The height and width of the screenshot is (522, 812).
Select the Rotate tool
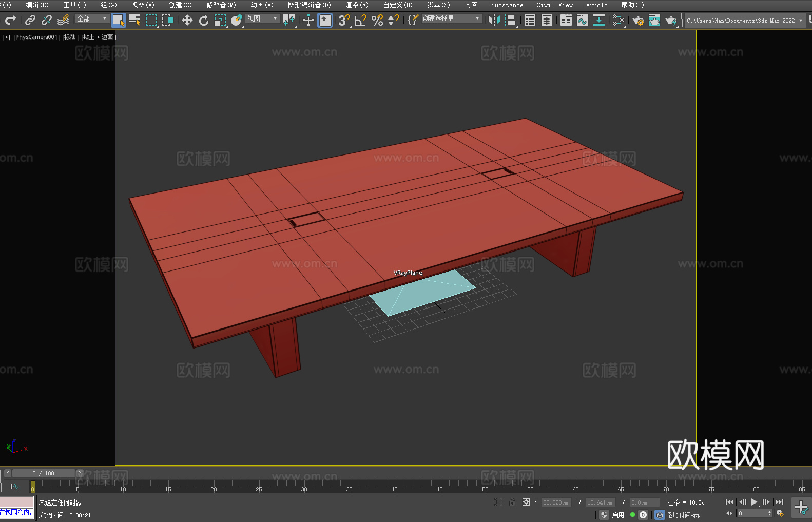(204, 20)
